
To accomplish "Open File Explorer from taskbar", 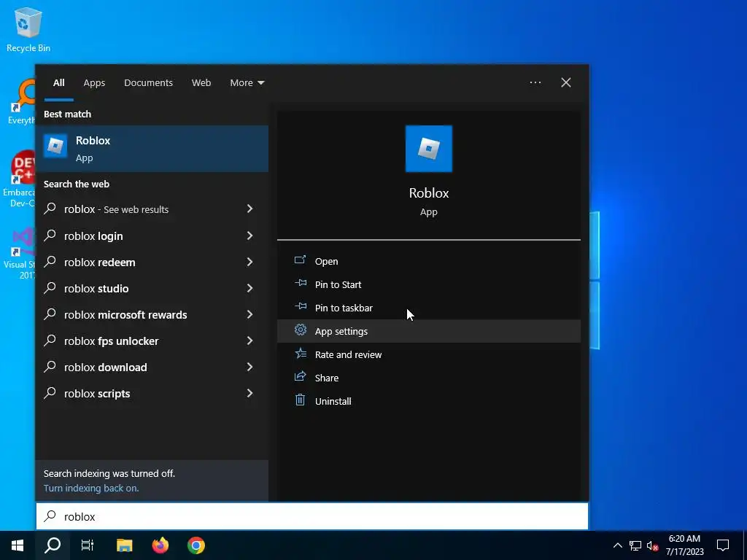I will point(124,545).
